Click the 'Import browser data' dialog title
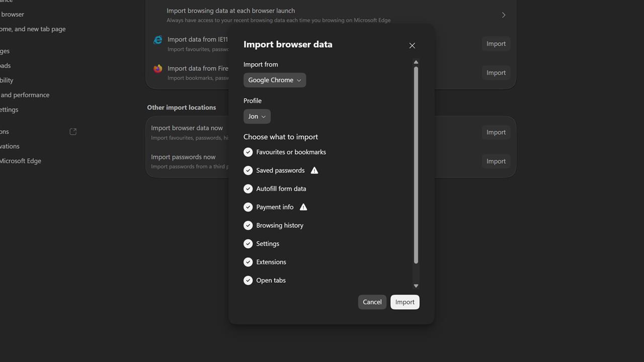The height and width of the screenshot is (362, 644). [x=288, y=44]
